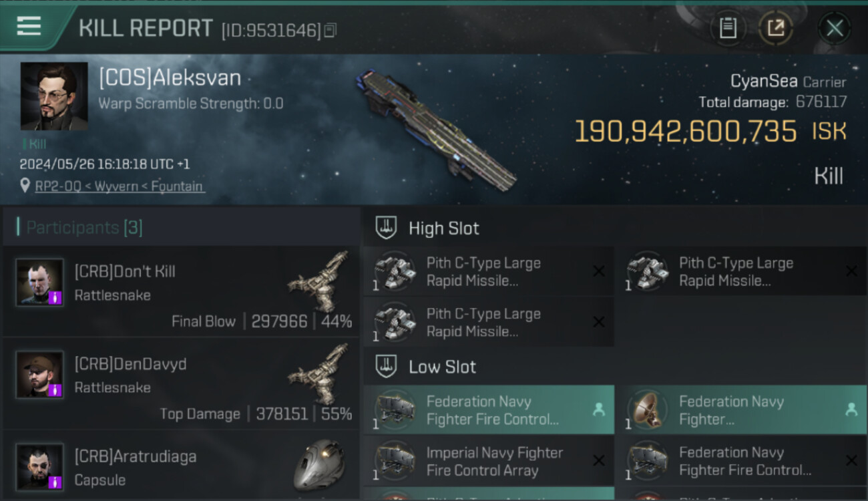Click the purple info badge on Don't Kill's portrait

[x=56, y=297]
